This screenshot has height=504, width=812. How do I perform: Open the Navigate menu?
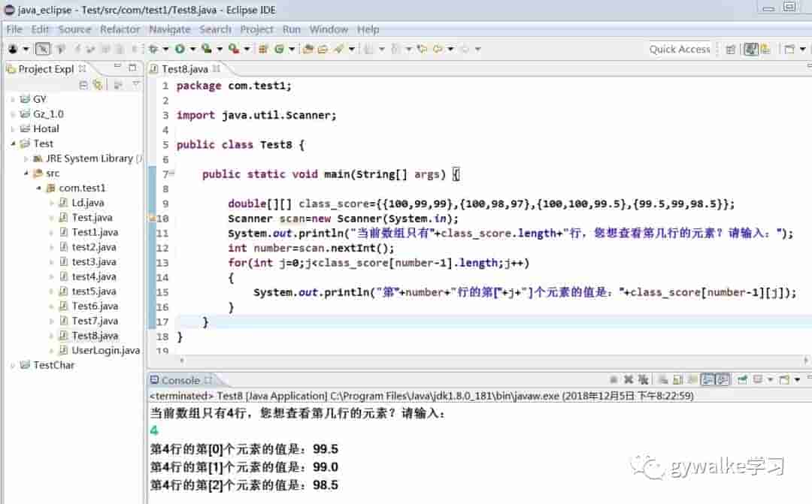(169, 29)
